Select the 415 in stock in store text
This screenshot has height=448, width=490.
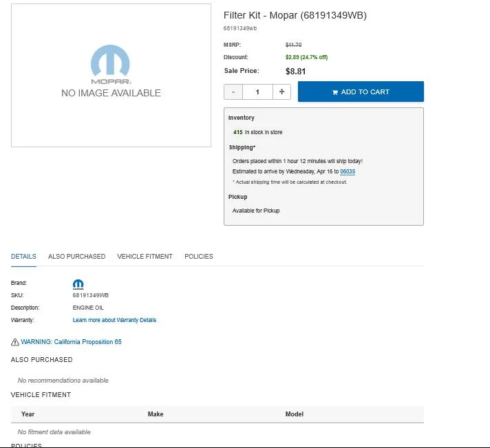click(257, 132)
